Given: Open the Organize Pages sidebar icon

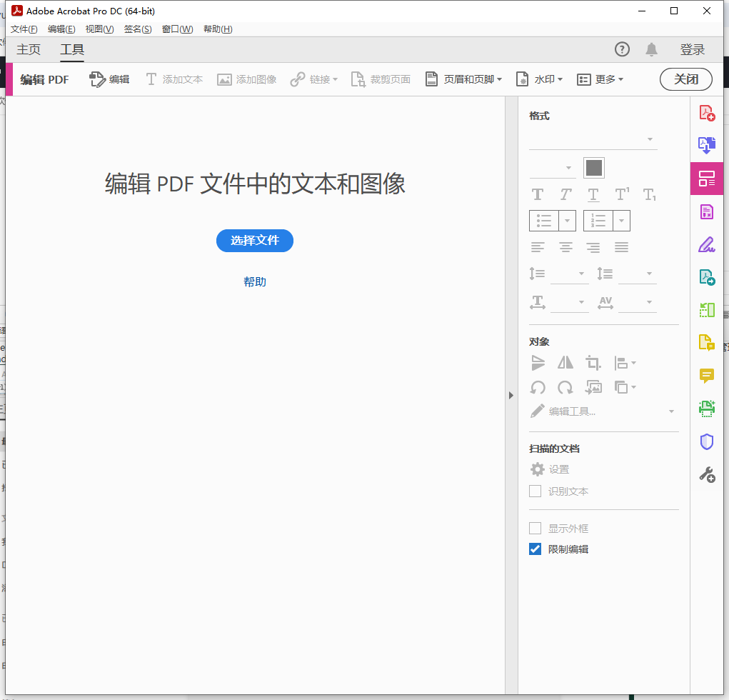Looking at the screenshot, I should pyautogui.click(x=707, y=310).
